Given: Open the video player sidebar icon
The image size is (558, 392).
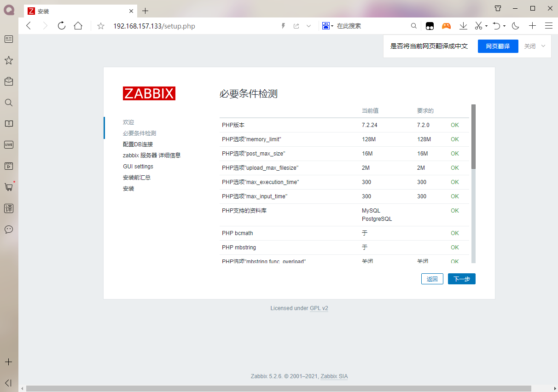Looking at the screenshot, I should pos(9,166).
